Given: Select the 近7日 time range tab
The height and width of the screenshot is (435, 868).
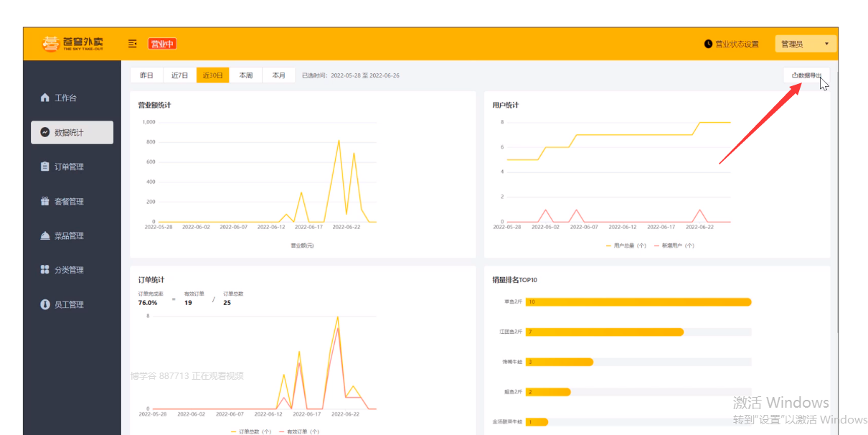Looking at the screenshot, I should [180, 75].
